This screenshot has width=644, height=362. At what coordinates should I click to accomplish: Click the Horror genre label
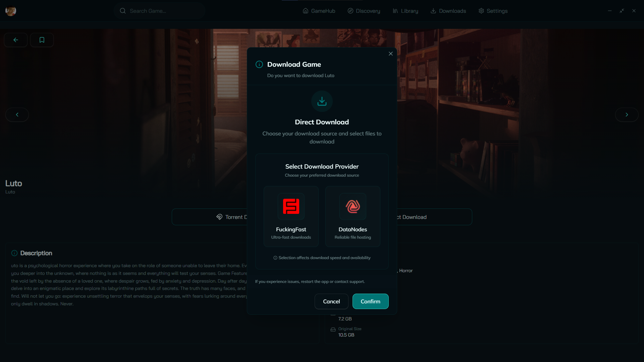click(406, 270)
